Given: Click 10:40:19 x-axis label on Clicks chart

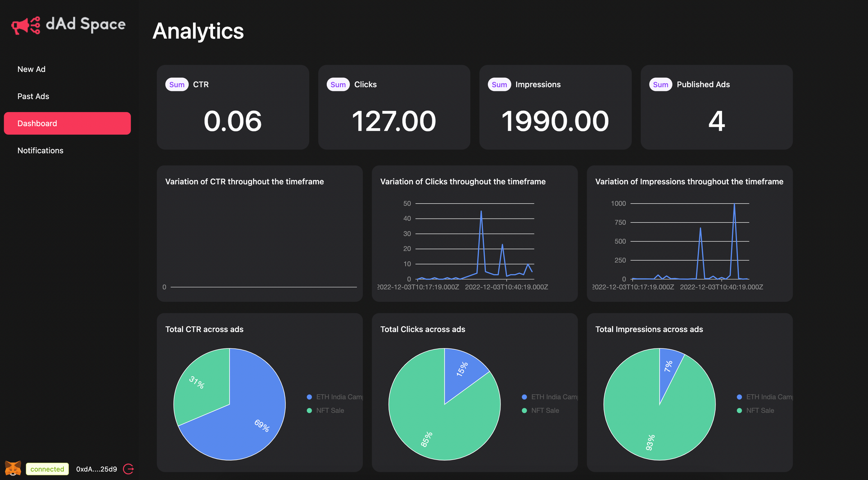Looking at the screenshot, I should (506, 287).
